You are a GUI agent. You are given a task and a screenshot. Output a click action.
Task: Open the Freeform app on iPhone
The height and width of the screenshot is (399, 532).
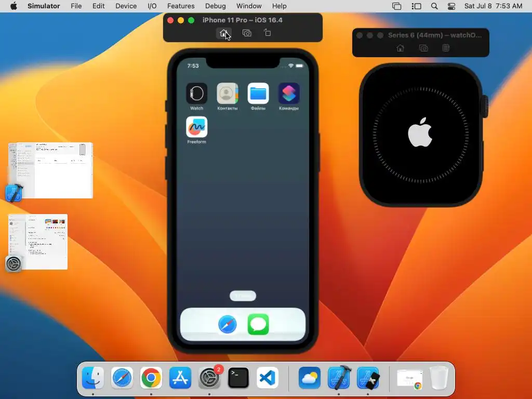tap(196, 127)
